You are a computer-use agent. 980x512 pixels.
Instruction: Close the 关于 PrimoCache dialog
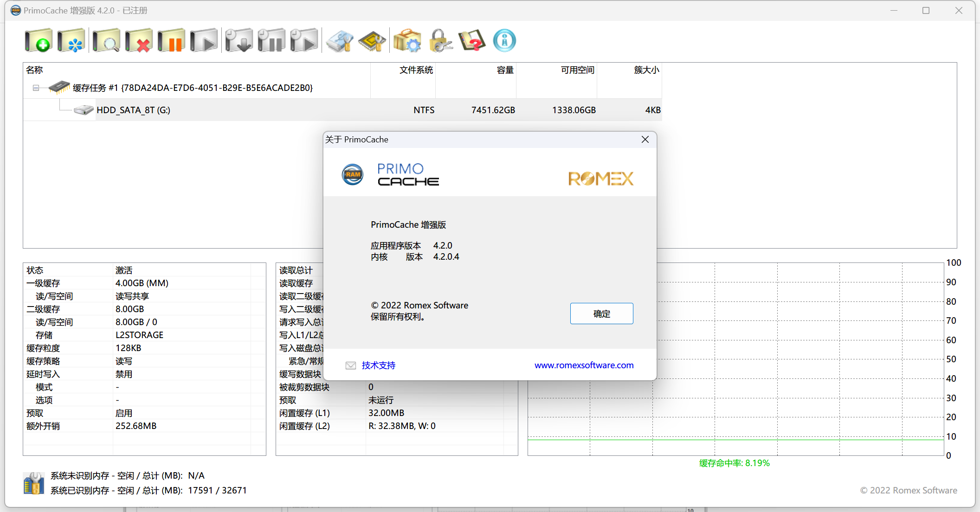point(645,140)
